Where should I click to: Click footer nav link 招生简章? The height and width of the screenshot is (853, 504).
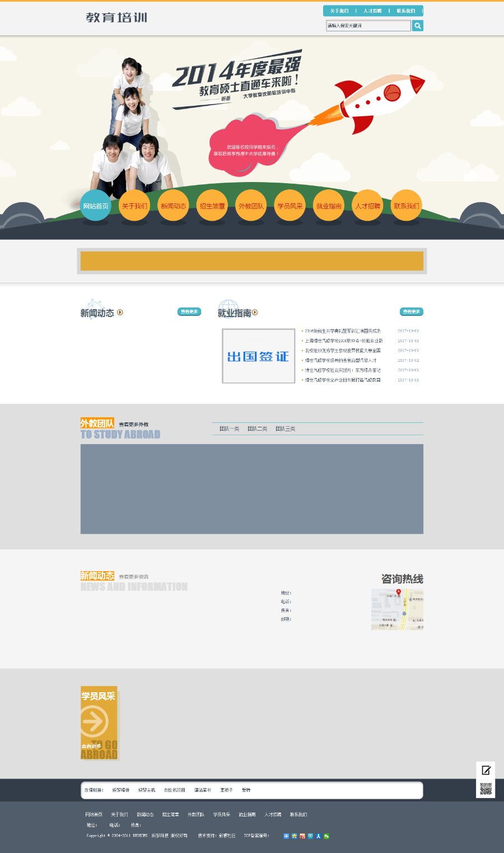click(x=171, y=814)
